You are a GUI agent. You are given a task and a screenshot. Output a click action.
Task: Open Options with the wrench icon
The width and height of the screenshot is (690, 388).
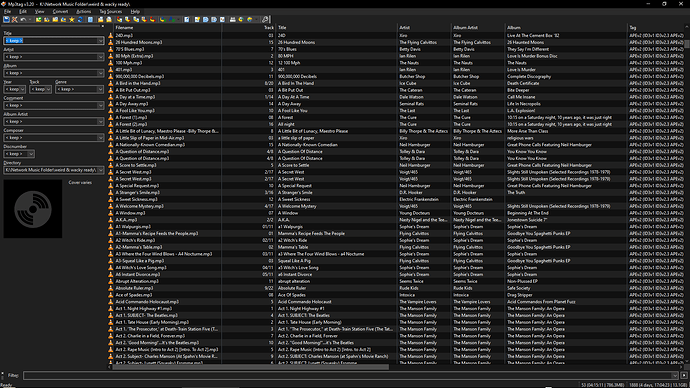pos(265,19)
